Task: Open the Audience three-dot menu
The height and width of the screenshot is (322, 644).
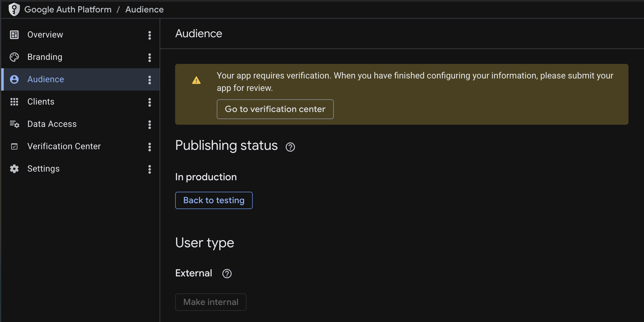Action: [150, 80]
